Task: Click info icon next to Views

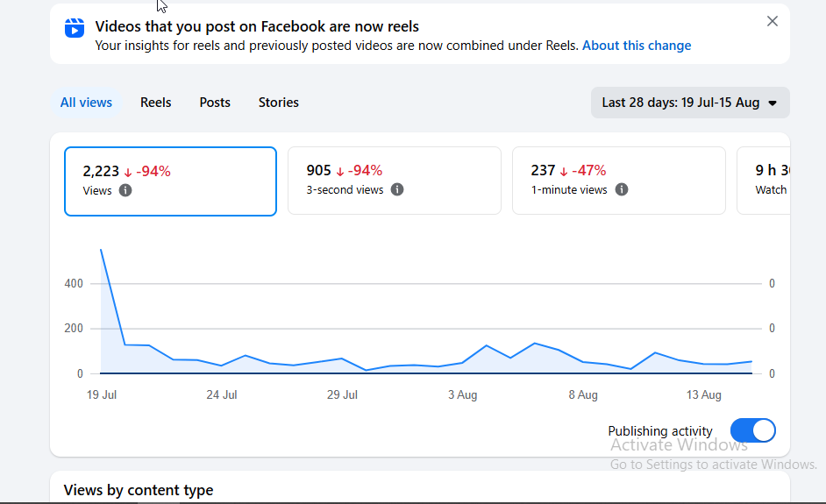Action: (125, 190)
